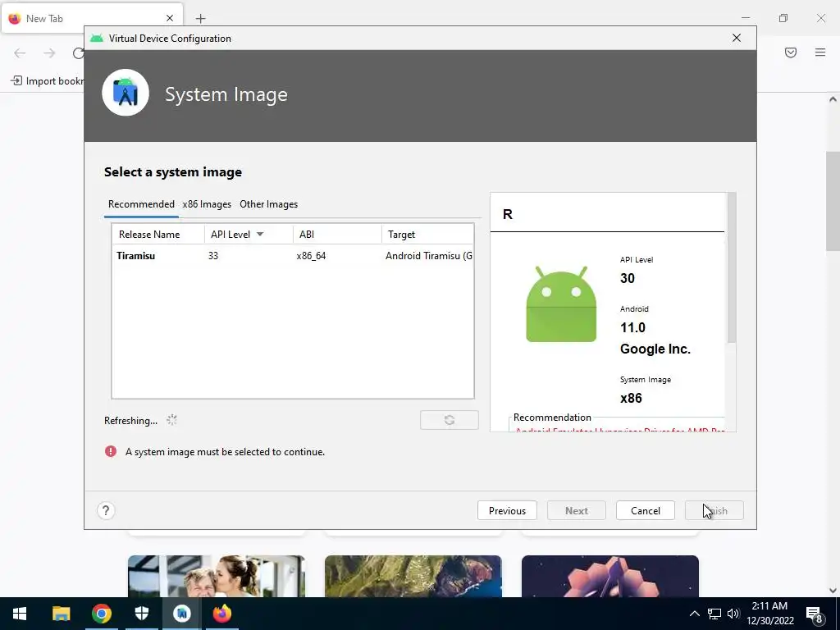The height and width of the screenshot is (630, 840).
Task: Sort by API Level column arrow
Action: 260,234
